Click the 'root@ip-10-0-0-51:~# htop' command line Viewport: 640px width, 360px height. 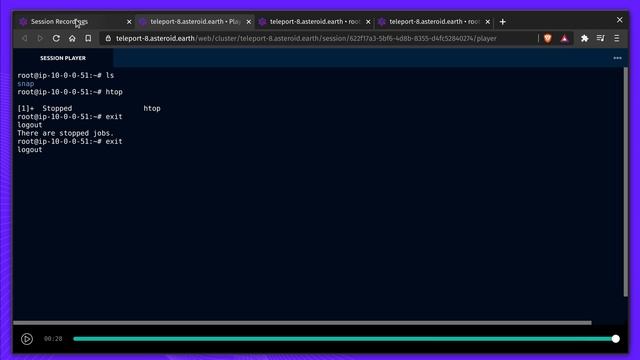pos(70,92)
